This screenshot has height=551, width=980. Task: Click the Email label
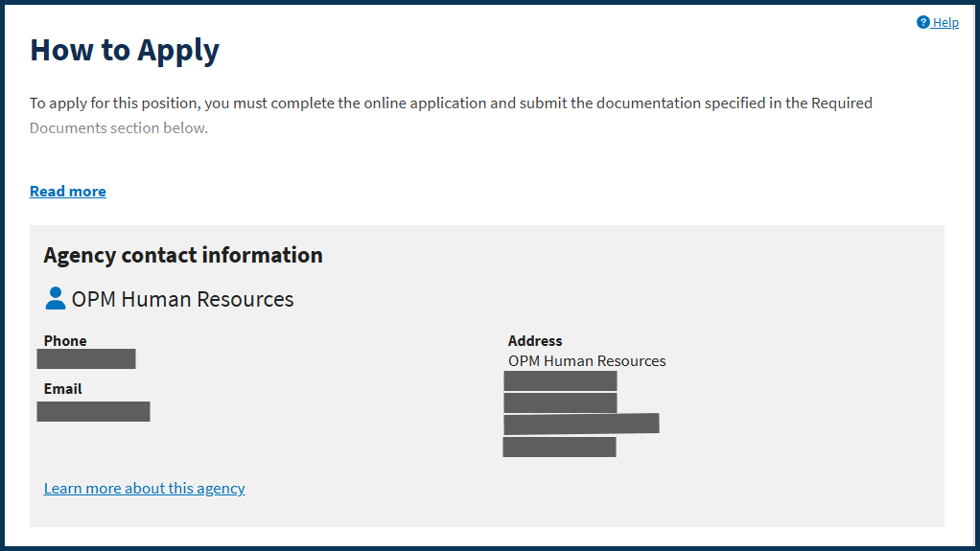pyautogui.click(x=62, y=388)
